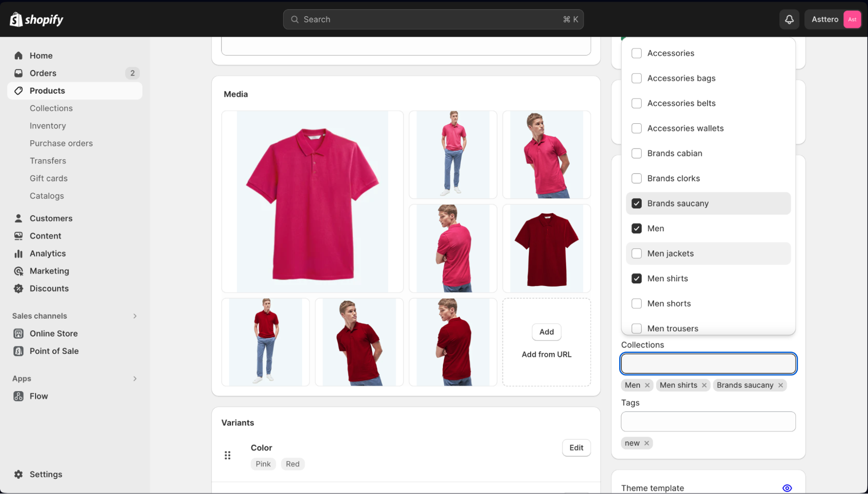Click the Add media button
Screen dimensions: 868x494
(546, 332)
